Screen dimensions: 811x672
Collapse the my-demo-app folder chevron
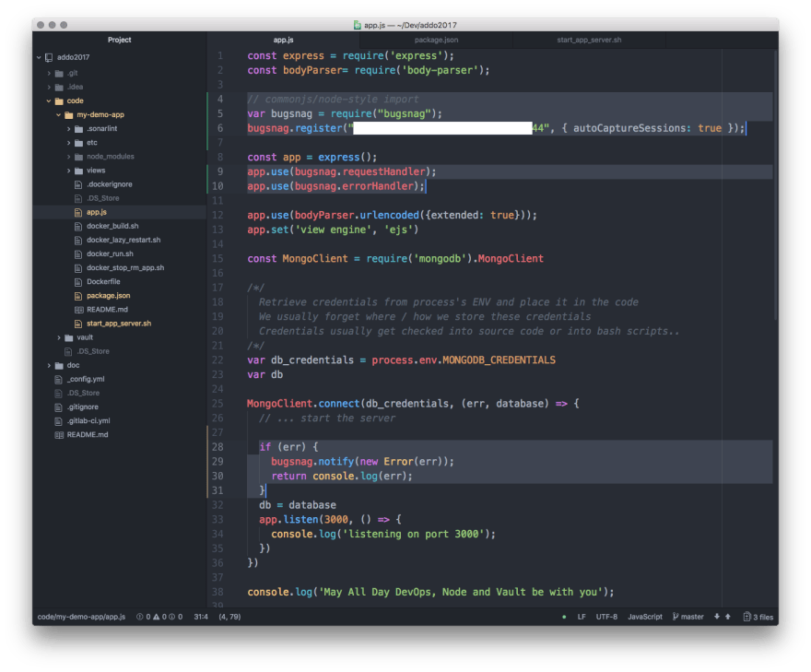58,115
